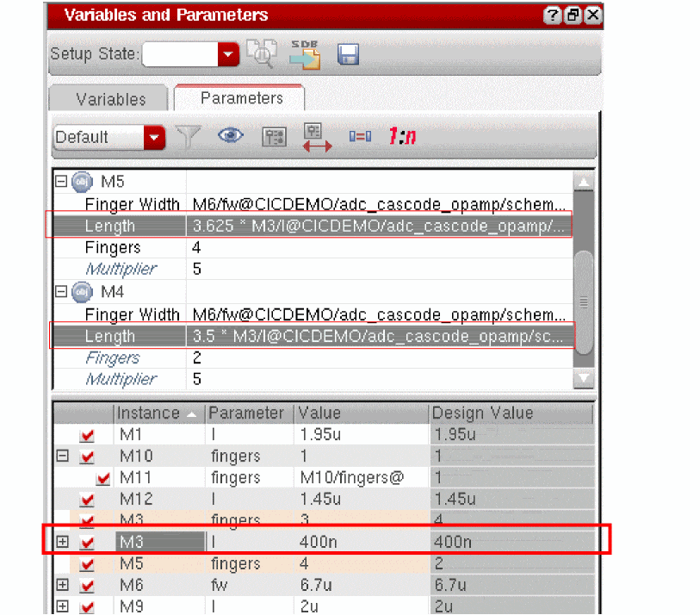Uncheck the M9 row checkbox

(x=87, y=606)
